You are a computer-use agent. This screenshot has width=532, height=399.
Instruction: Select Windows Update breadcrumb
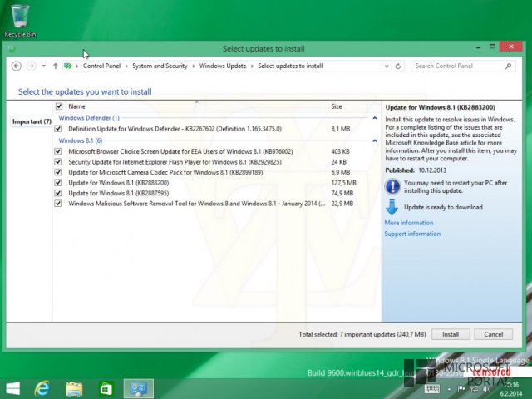223,66
